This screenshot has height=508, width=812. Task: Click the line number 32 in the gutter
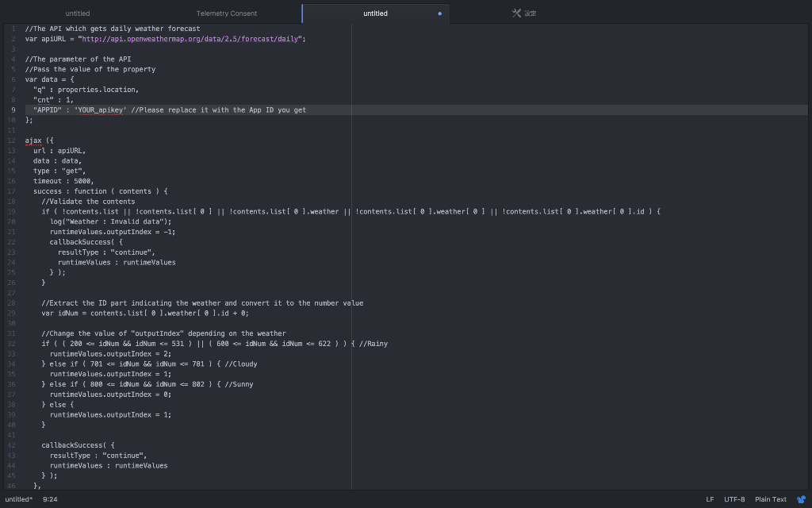point(11,344)
